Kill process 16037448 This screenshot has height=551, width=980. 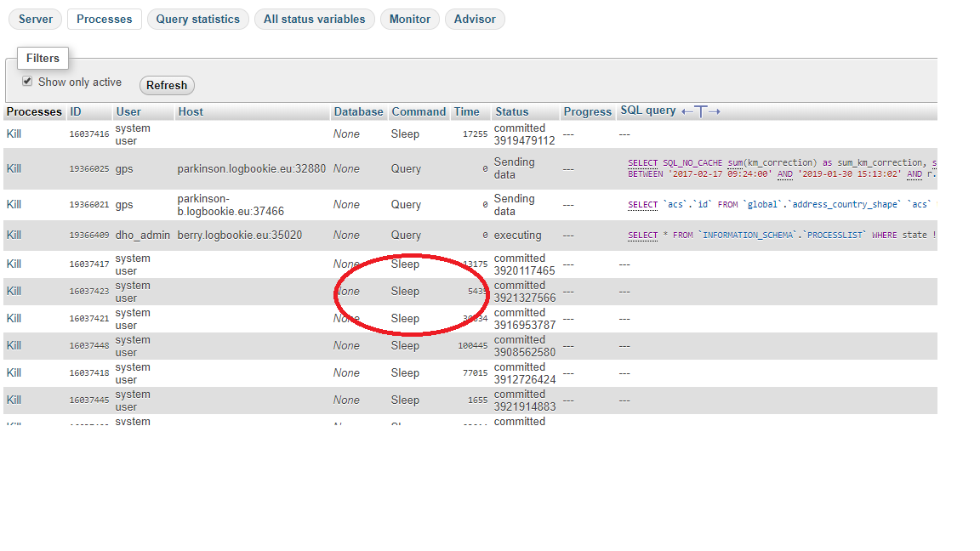point(14,345)
